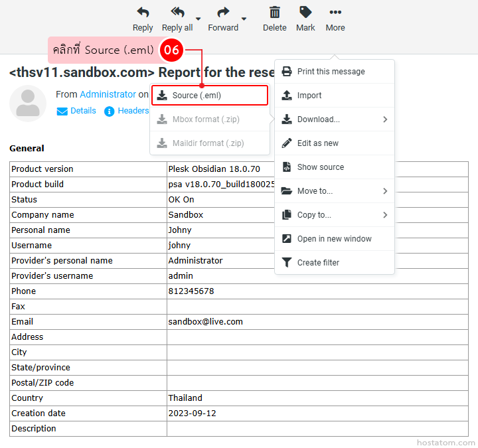Select Import from the More menu

click(309, 96)
